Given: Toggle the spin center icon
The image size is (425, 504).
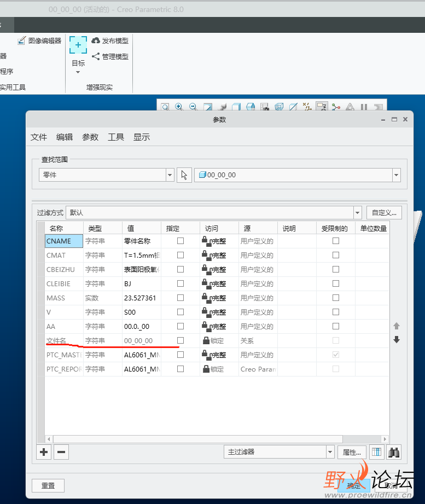Looking at the screenshot, I should (x=336, y=107).
